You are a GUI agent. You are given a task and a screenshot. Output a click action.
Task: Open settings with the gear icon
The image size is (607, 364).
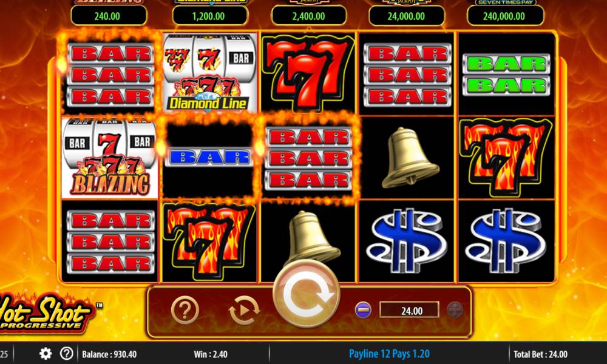46,354
